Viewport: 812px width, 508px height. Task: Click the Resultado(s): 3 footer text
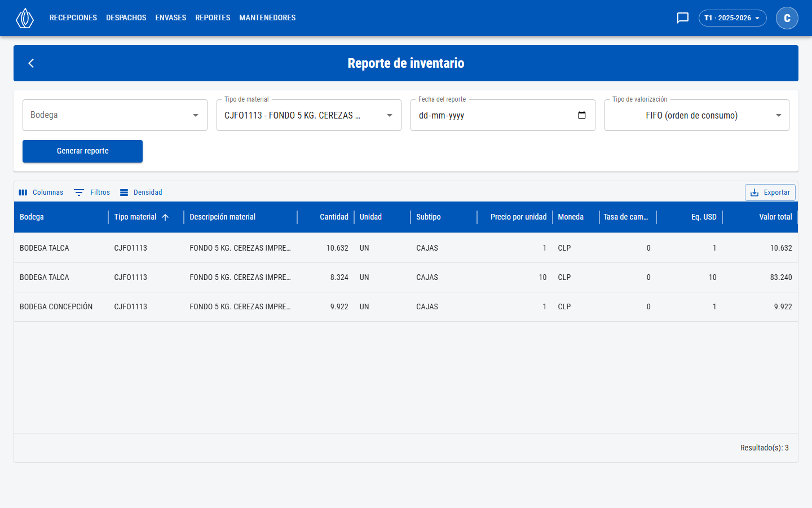(765, 448)
